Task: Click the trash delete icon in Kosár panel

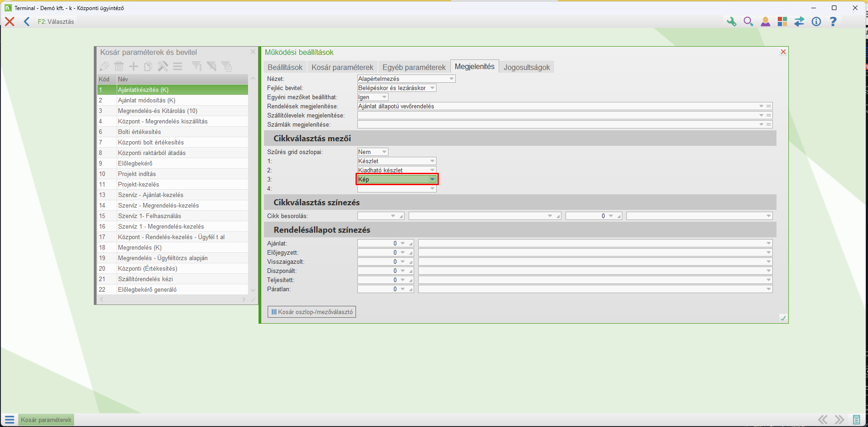Action: click(x=119, y=66)
